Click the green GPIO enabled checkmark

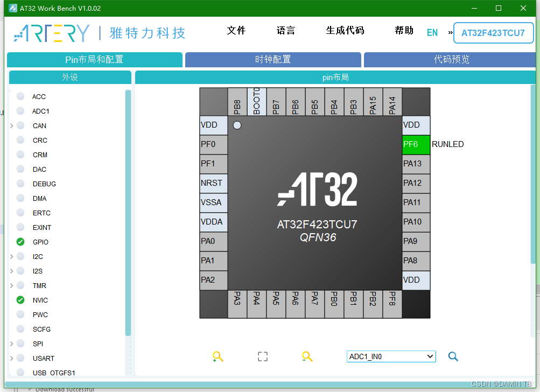20,242
